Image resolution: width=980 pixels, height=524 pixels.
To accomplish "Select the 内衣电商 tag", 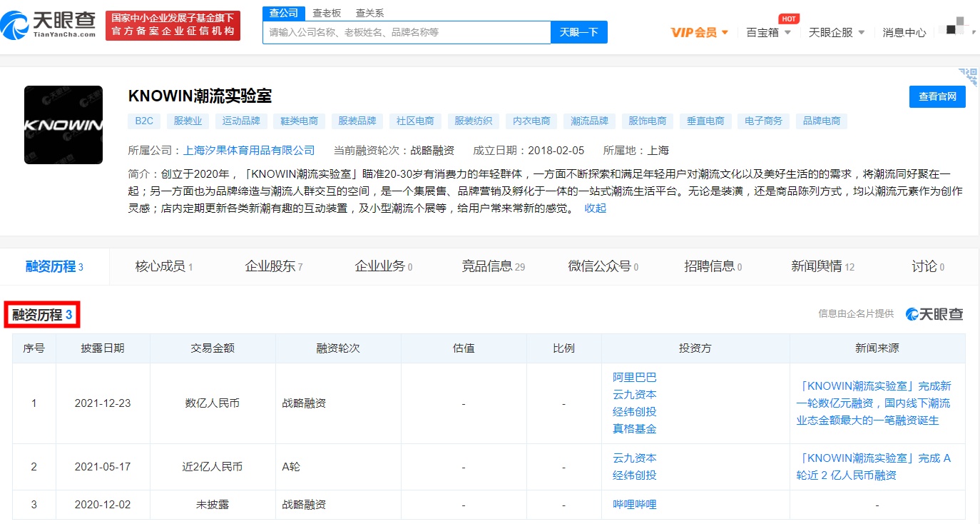I will coord(531,121).
